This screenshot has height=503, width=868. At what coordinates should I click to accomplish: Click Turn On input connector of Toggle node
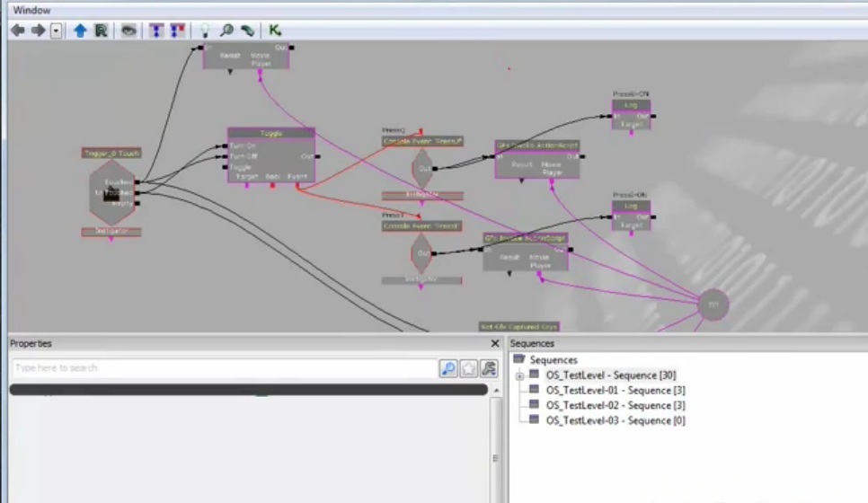tap(225, 146)
